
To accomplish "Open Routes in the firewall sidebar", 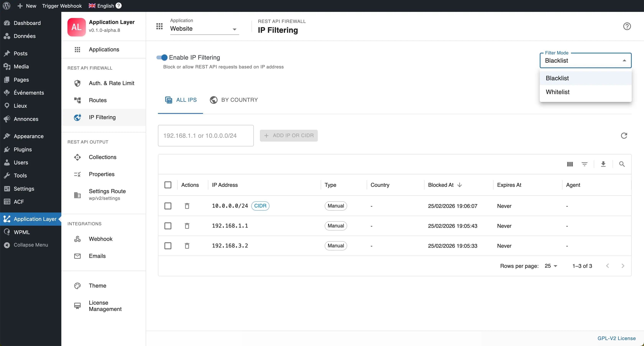I will [x=98, y=100].
